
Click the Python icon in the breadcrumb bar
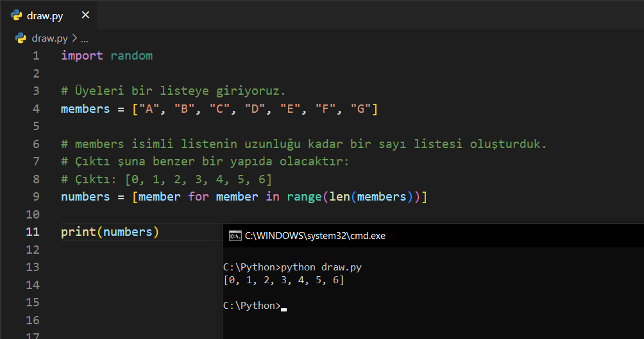pos(21,38)
